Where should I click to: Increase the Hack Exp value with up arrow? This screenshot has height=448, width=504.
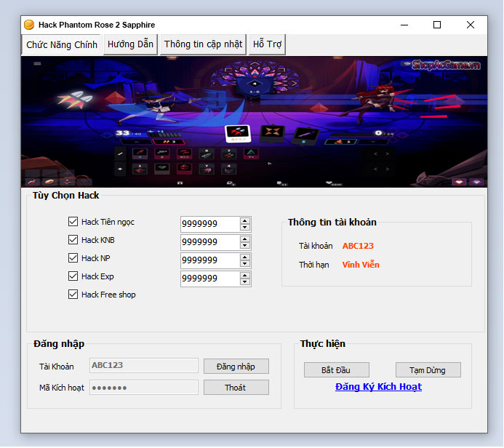click(x=245, y=276)
